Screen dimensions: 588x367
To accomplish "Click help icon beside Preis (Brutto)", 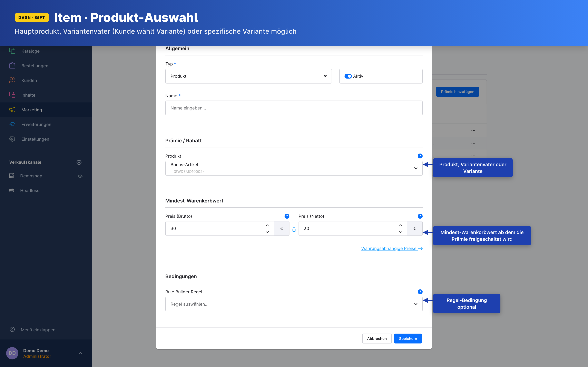I will [x=287, y=216].
